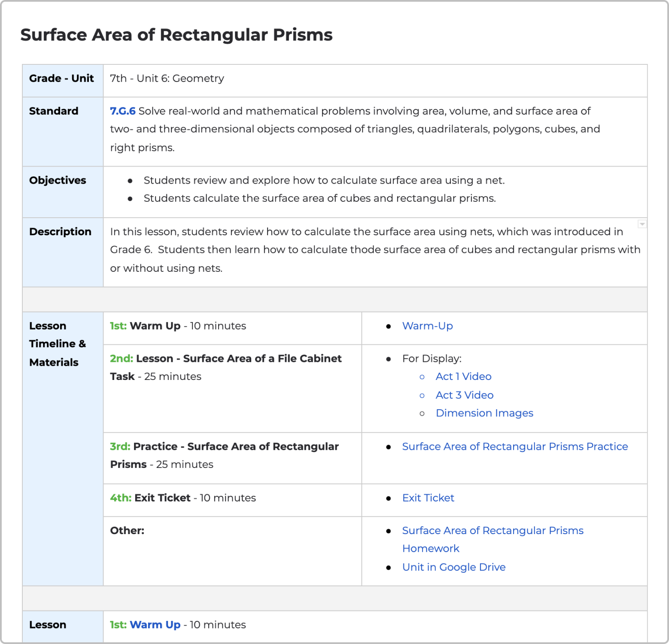Viewport: 669px width, 644px height.
Task: Click the page title Surface Area of Rectangular Prisms
Action: point(176,35)
